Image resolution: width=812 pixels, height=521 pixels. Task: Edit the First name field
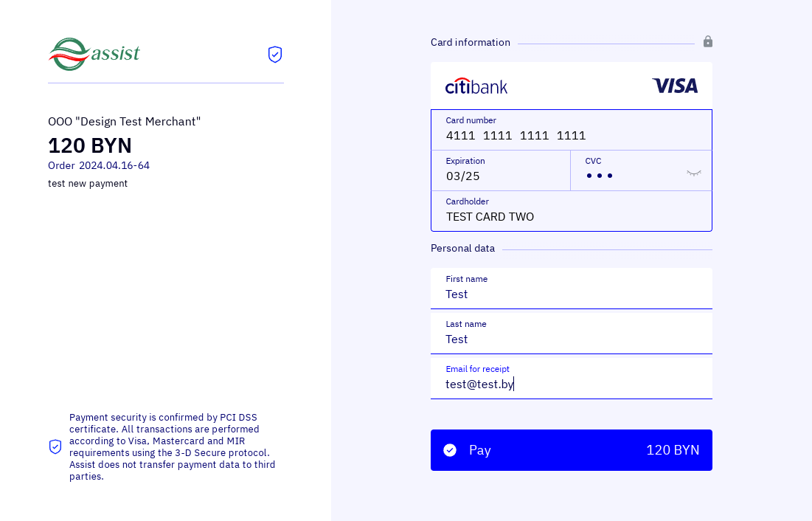[571, 294]
